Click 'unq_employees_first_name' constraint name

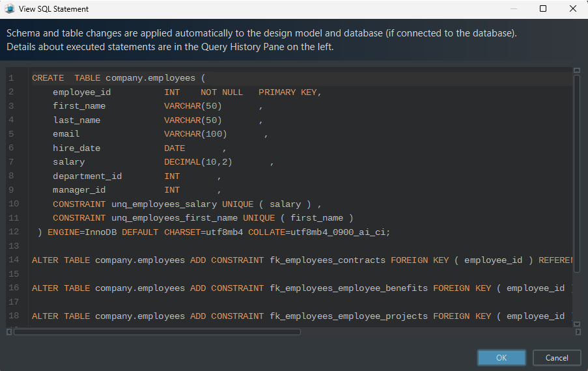pos(175,218)
